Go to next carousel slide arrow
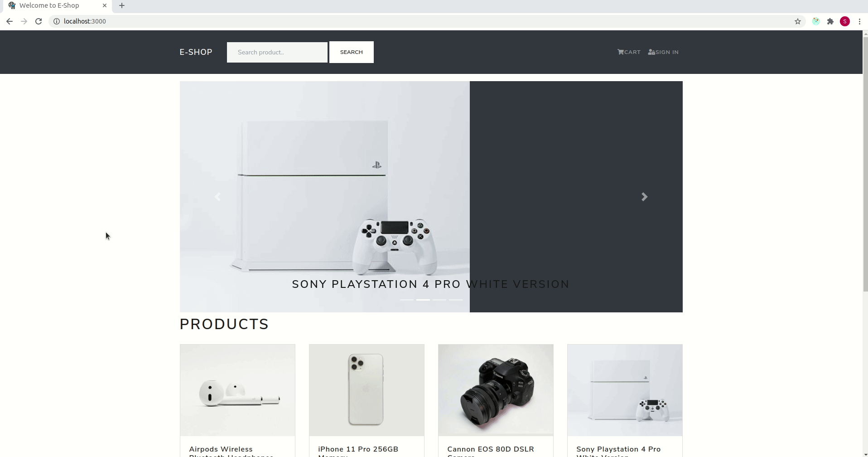This screenshot has width=868, height=457. click(x=645, y=197)
